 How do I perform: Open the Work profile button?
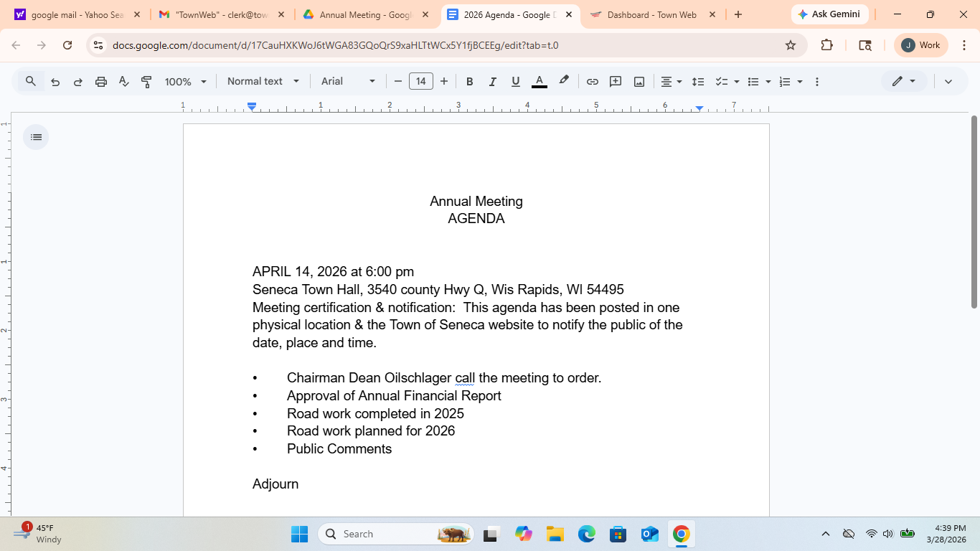[x=921, y=45]
